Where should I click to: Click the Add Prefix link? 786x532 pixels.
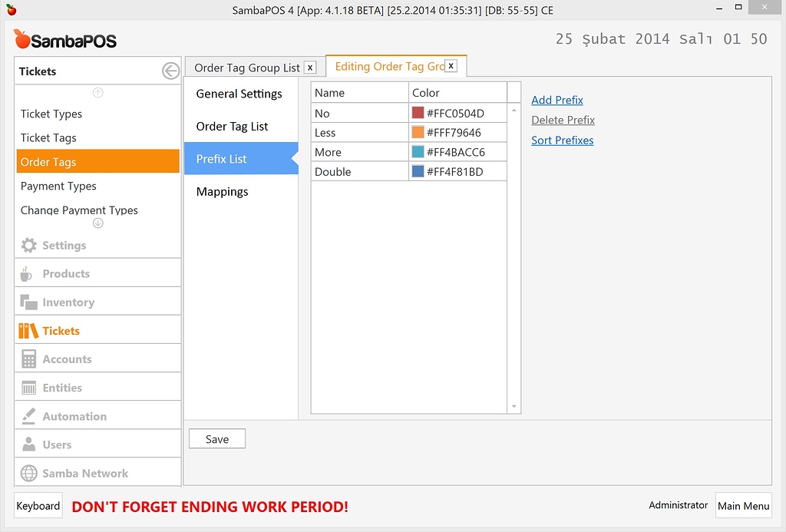tap(557, 100)
